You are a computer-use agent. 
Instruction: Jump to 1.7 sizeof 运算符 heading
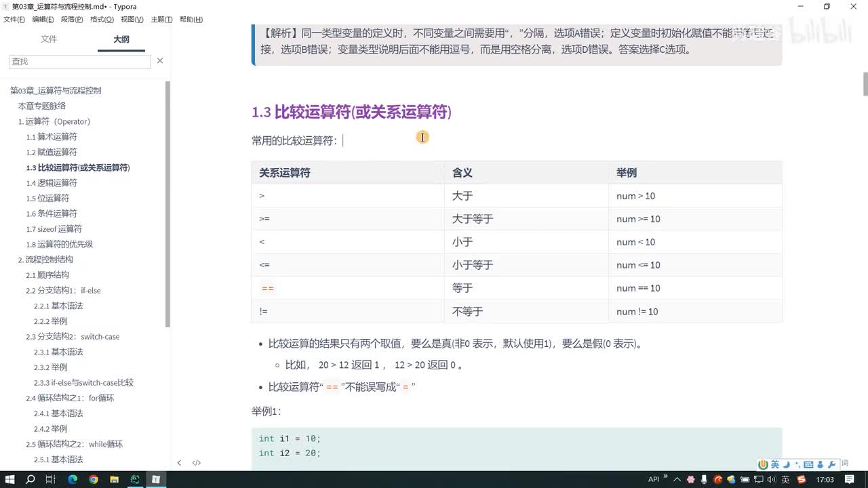coord(54,229)
